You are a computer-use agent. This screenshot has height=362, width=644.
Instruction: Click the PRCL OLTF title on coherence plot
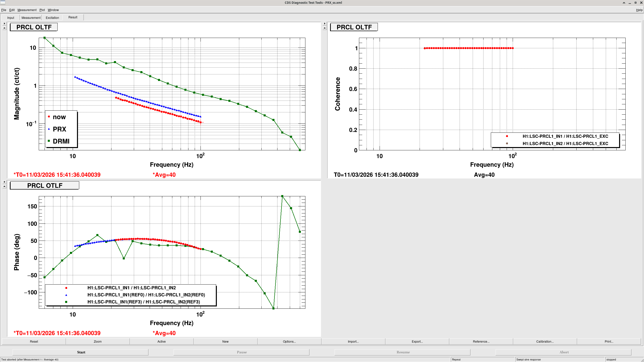click(x=354, y=27)
